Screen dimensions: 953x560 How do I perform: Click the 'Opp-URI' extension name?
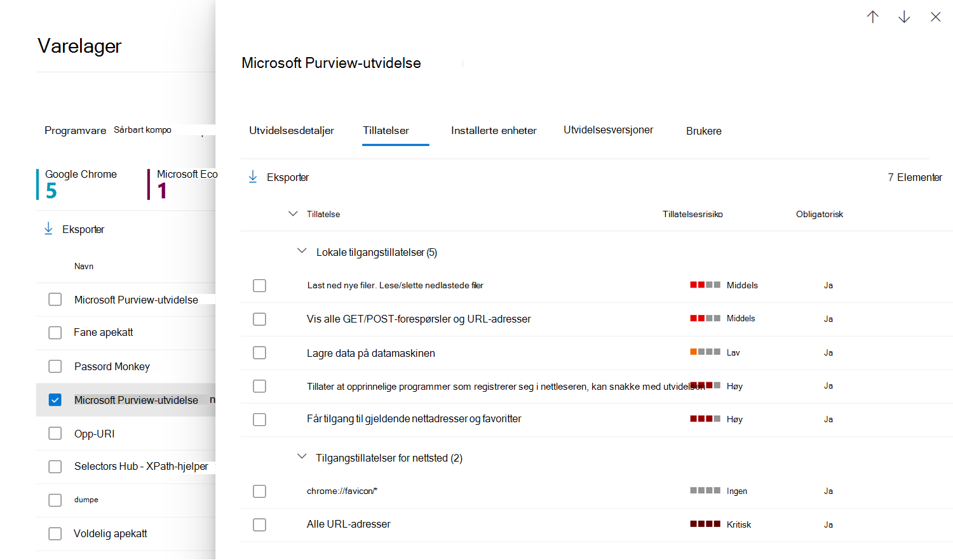click(x=95, y=434)
